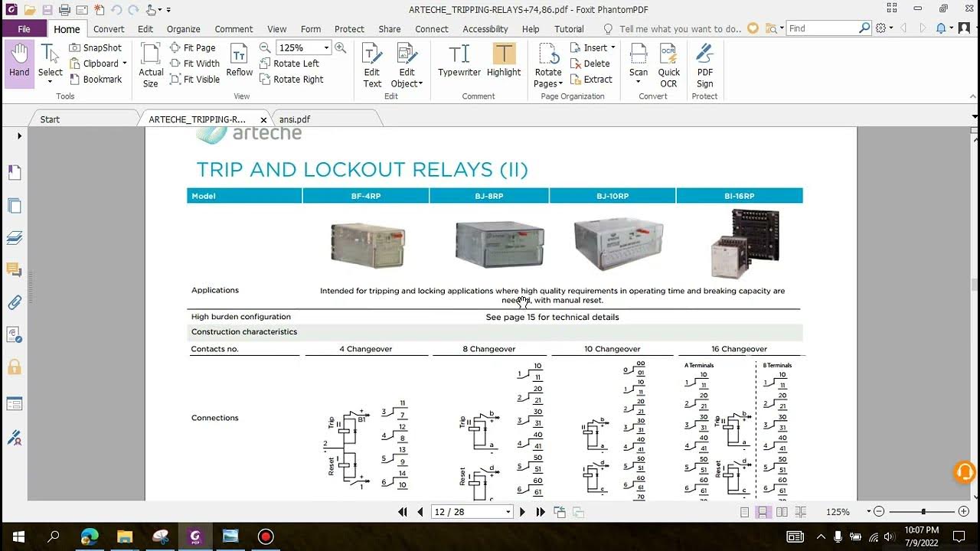Rotate the view left
This screenshot has height=551, width=980.
[x=289, y=64]
